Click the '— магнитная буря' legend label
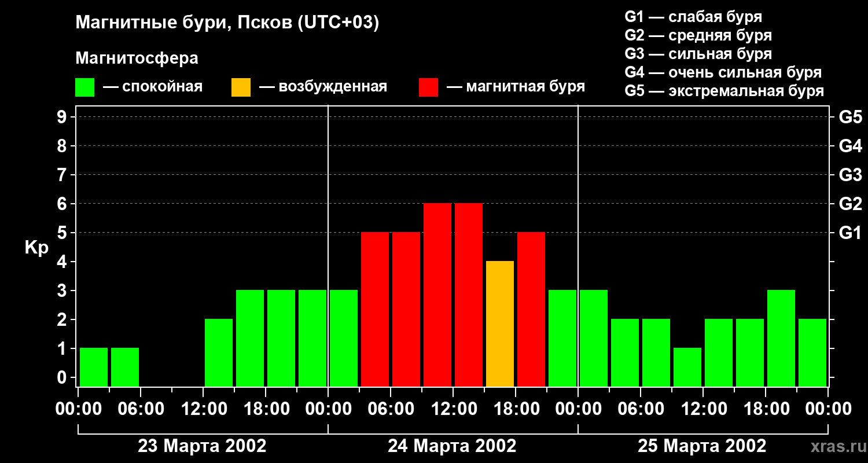Image resolution: width=868 pixels, height=463 pixels. click(516, 87)
